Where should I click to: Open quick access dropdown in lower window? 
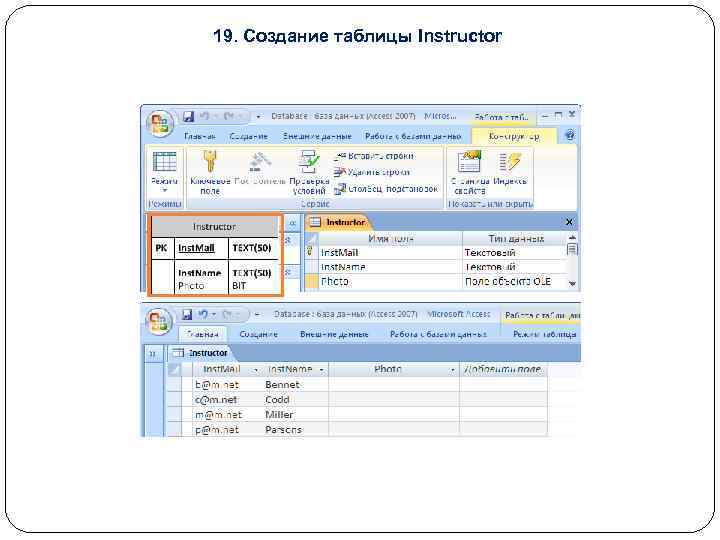click(257, 315)
